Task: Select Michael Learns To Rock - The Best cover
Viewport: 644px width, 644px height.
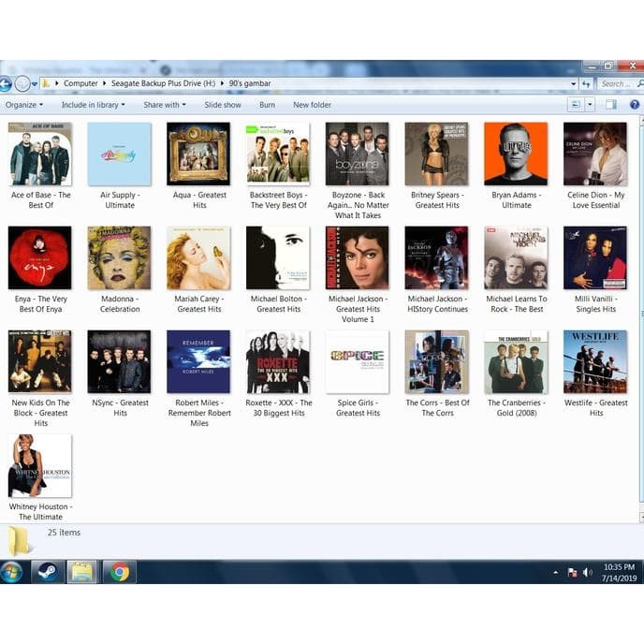Action: click(x=516, y=258)
